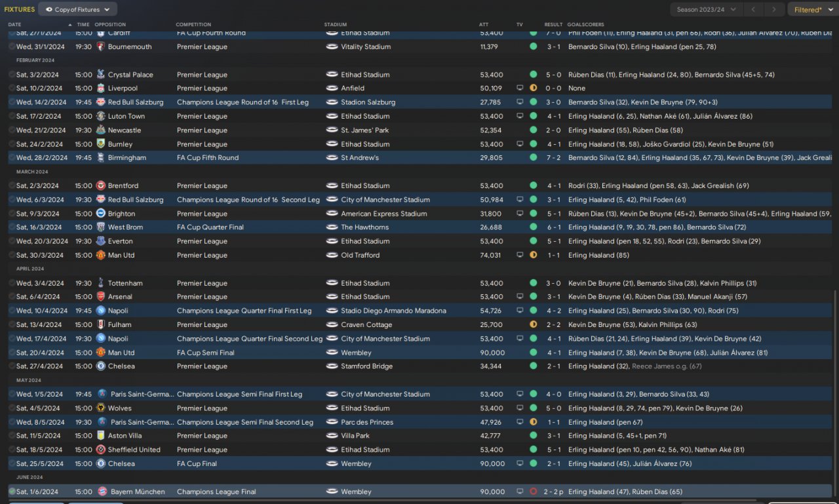The width and height of the screenshot is (839, 504).
Task: Click the Brentford club badge
Action: point(101,185)
